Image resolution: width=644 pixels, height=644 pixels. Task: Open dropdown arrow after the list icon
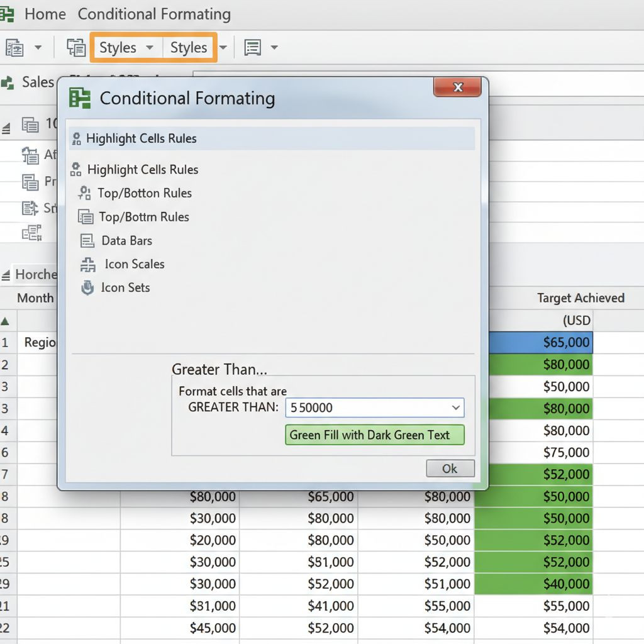point(274,48)
